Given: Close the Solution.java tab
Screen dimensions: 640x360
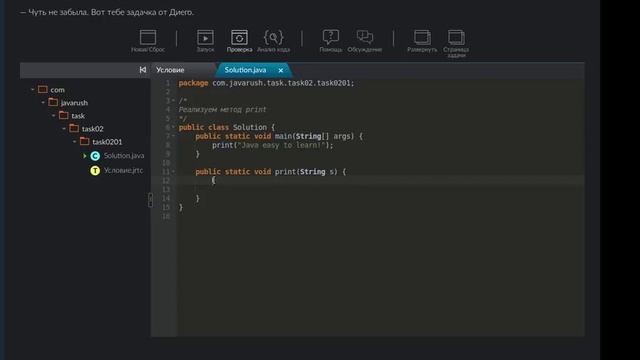Looking at the screenshot, I should [x=281, y=70].
